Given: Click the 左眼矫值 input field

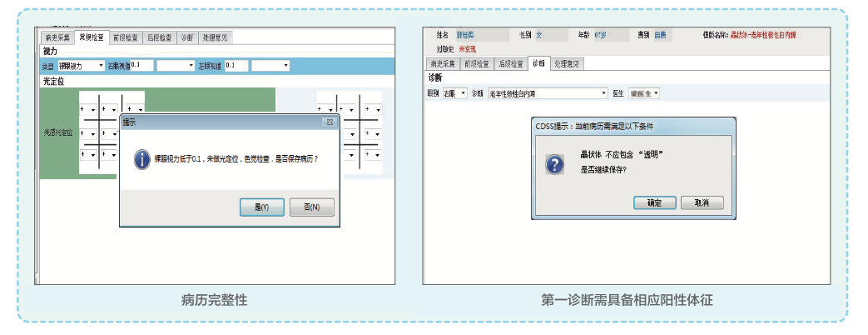Looking at the screenshot, I should [x=236, y=65].
